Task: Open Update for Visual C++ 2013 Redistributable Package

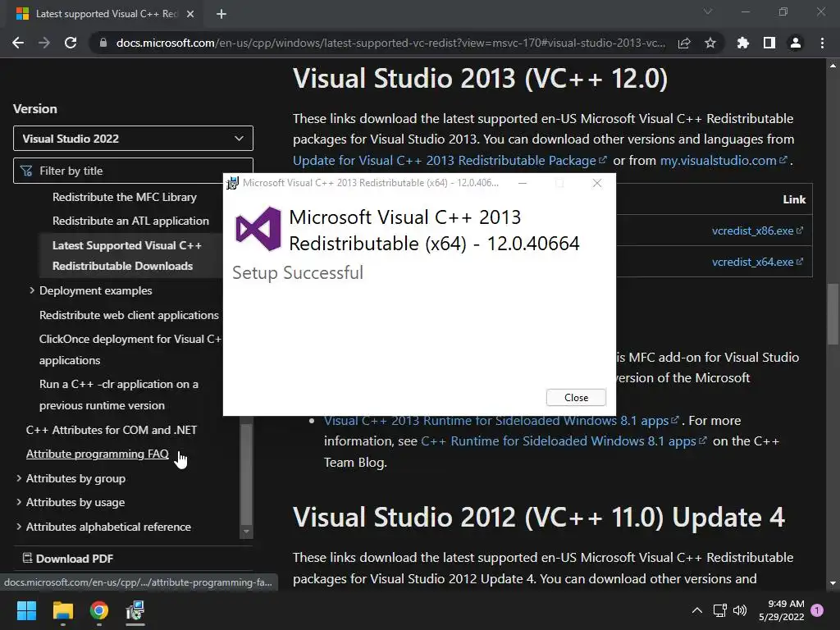Action: coord(450,160)
